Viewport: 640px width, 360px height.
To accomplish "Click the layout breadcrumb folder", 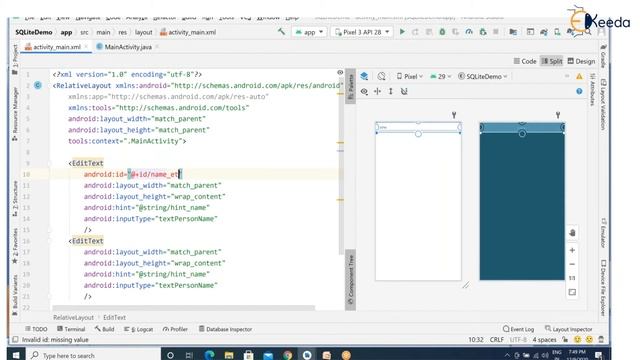I will click(x=143, y=32).
